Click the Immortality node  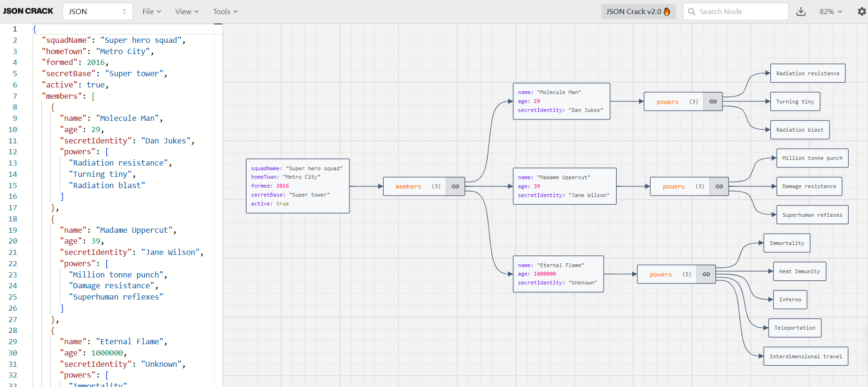787,243
